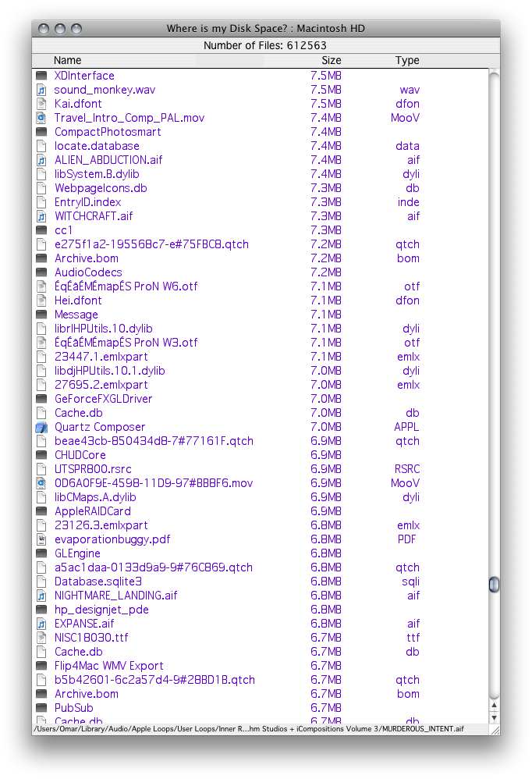Click the folder icon beside CHUDCore
This screenshot has width=532, height=779.
click(x=41, y=455)
